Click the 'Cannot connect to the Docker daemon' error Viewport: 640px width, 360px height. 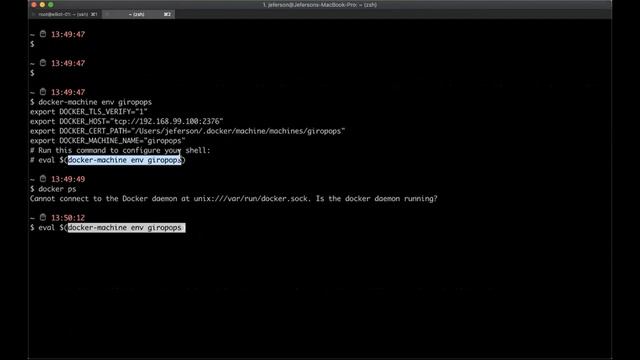[x=233, y=199]
